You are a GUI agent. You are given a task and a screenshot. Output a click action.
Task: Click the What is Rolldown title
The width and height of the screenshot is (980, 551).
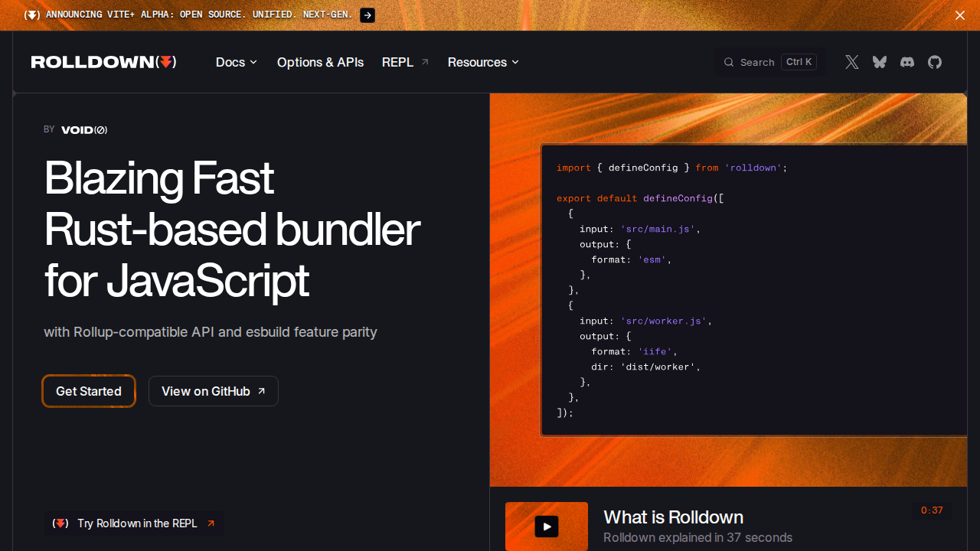673,517
